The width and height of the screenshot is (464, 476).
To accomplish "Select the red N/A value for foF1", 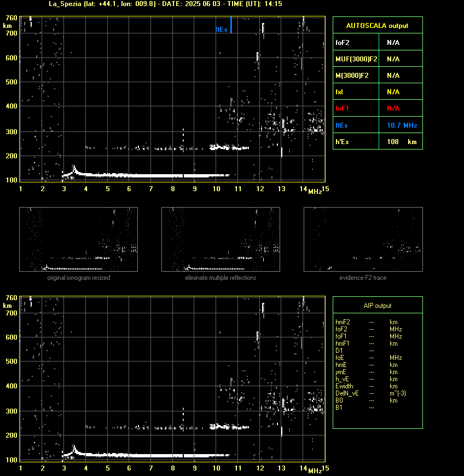I will click(393, 108).
